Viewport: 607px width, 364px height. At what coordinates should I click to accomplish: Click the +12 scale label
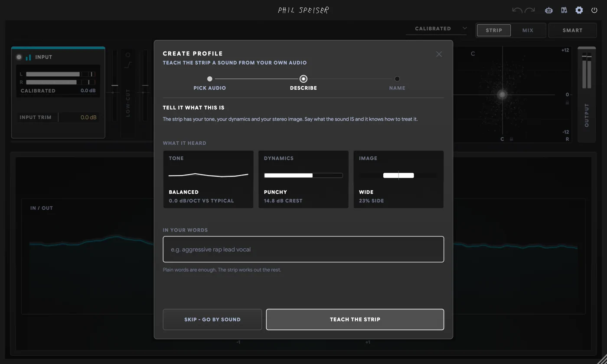[565, 50]
